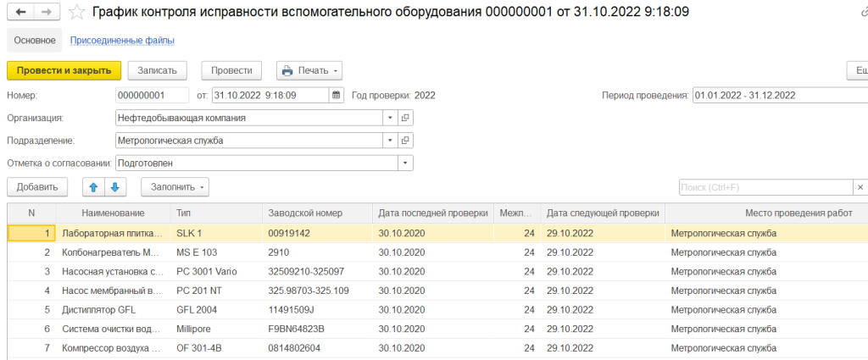Image resolution: width=868 pixels, height=360 pixels.
Task: Switch to the Основное tab
Action: pos(34,40)
